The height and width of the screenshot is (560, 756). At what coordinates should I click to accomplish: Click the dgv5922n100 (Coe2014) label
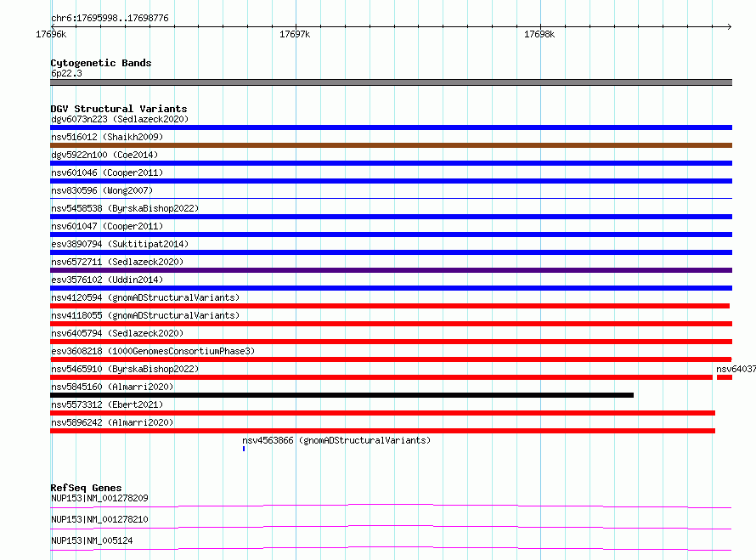[x=104, y=155]
